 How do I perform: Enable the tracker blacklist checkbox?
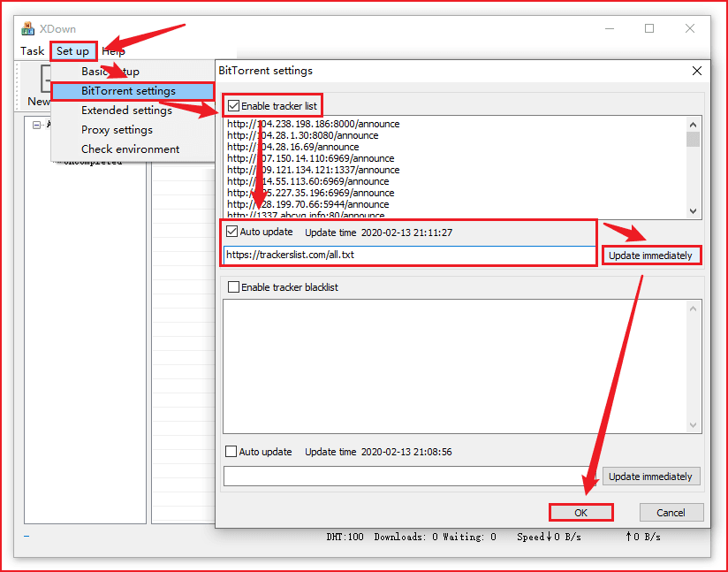(x=233, y=286)
